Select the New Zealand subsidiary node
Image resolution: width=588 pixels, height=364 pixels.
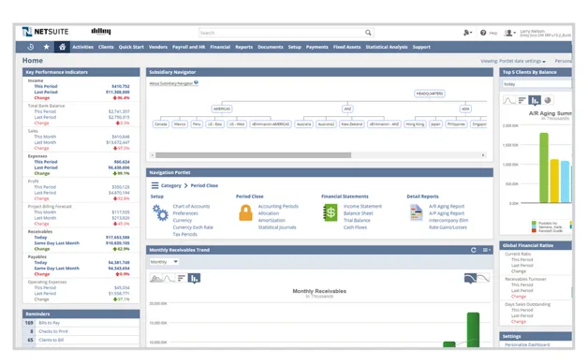(x=352, y=124)
